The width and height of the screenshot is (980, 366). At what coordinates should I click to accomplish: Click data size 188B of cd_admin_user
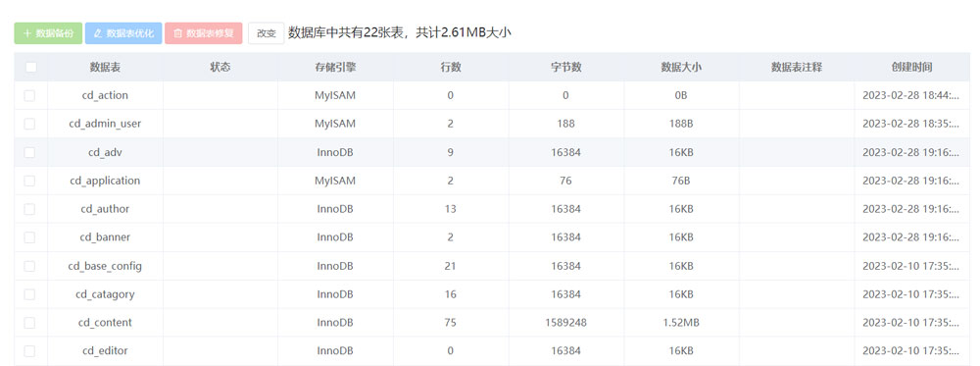coord(681,124)
